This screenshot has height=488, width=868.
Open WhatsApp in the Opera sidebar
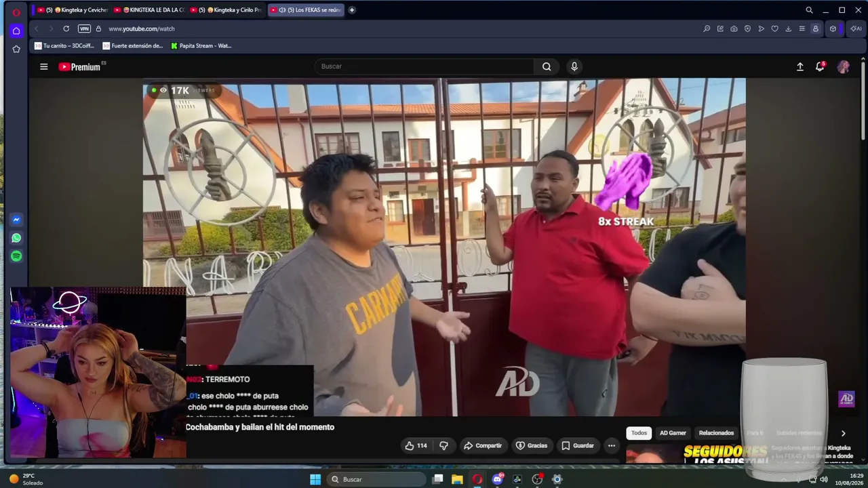click(16, 238)
